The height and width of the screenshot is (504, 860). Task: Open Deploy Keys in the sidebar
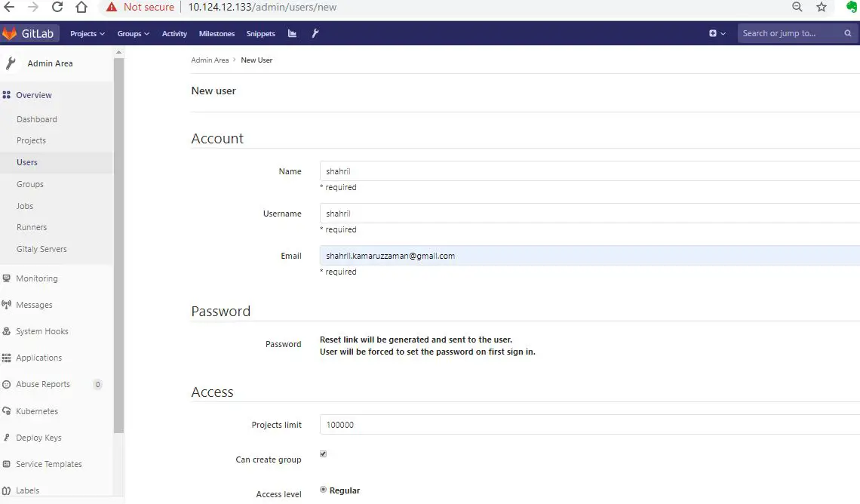38,437
